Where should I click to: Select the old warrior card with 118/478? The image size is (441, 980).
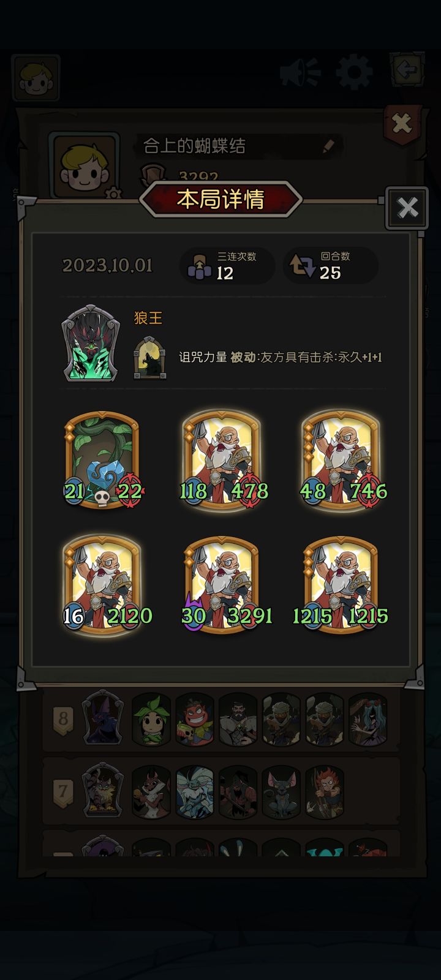(222, 459)
